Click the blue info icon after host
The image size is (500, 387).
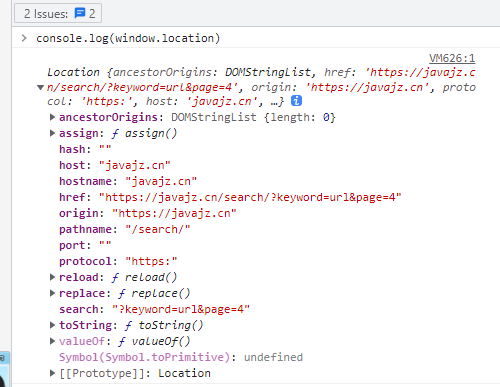point(296,101)
